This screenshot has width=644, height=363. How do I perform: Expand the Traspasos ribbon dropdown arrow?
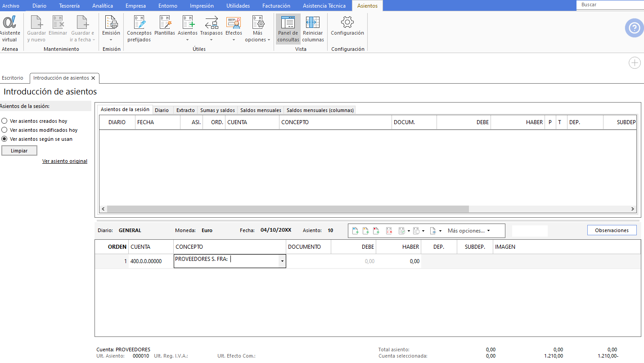click(212, 40)
